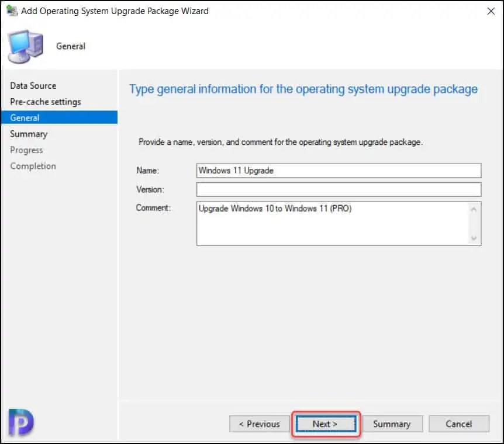Jump to Summary using the bottom button
Image resolution: width=504 pixels, height=444 pixels.
point(392,424)
